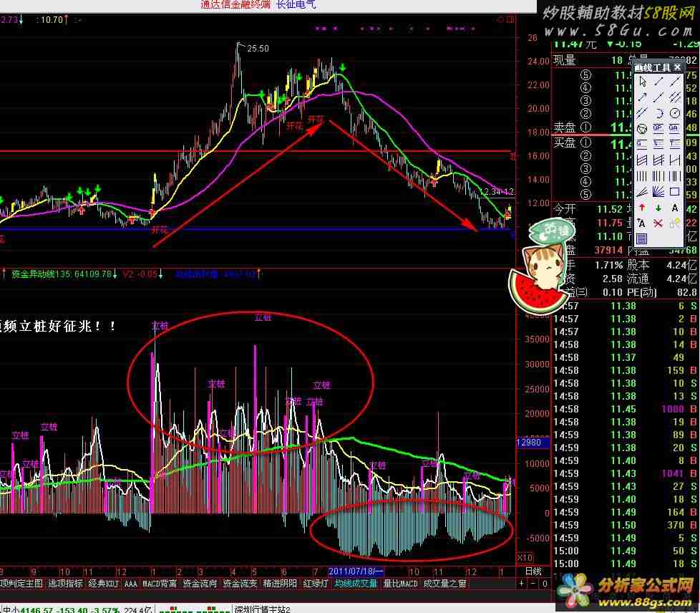Click the 今开 11.52 quote row
Screen dimensions: 700x613
tap(588, 209)
